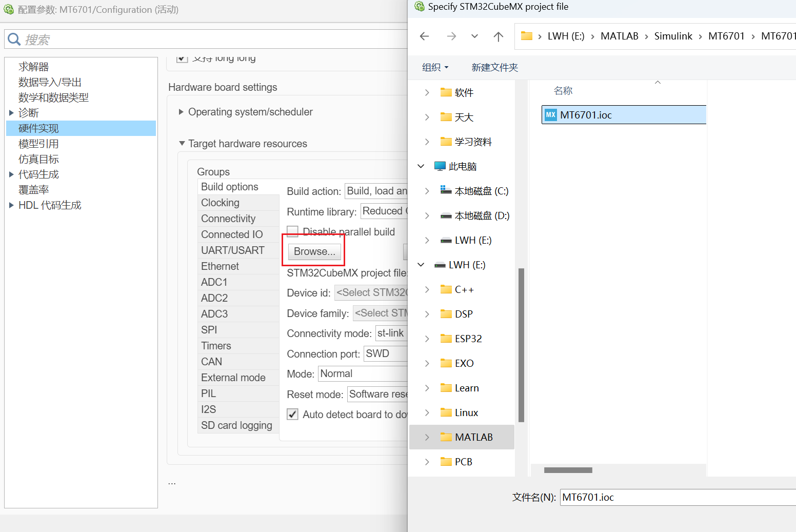Open the Connectivity mode dropdown
This screenshot has height=532, width=796.
coord(391,333)
